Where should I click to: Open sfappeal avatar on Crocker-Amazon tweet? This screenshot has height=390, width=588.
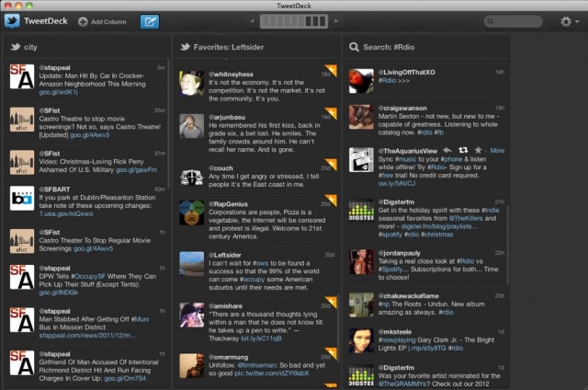click(22, 76)
